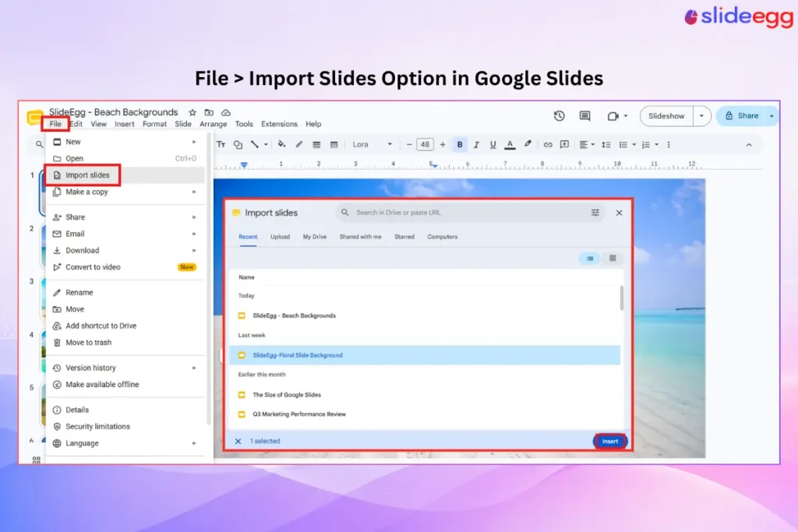Open the Insert menu
This screenshot has height=532, width=798.
tap(124, 124)
